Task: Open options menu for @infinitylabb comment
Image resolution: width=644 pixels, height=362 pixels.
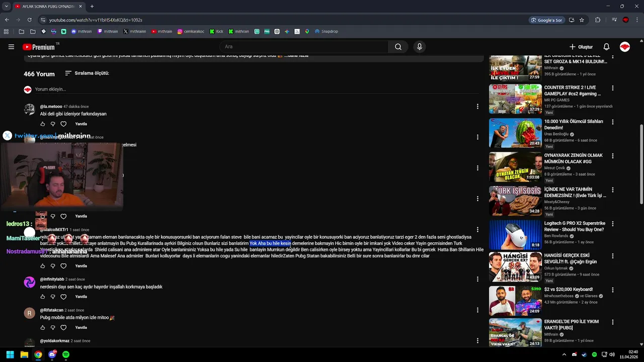Action: coord(477,279)
